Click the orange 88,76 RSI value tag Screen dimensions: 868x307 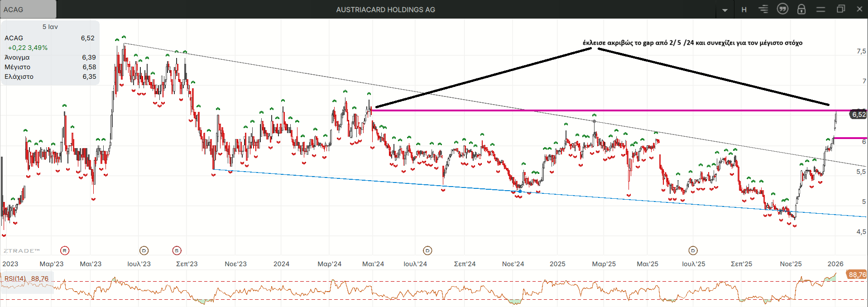(x=857, y=274)
